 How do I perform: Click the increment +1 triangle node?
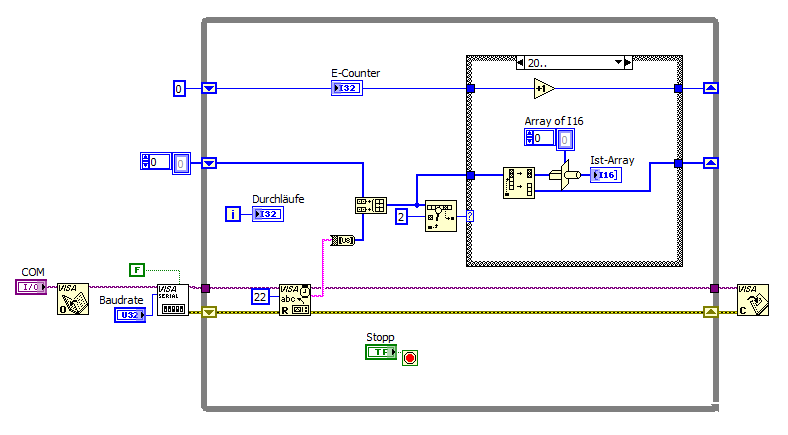coord(544,89)
